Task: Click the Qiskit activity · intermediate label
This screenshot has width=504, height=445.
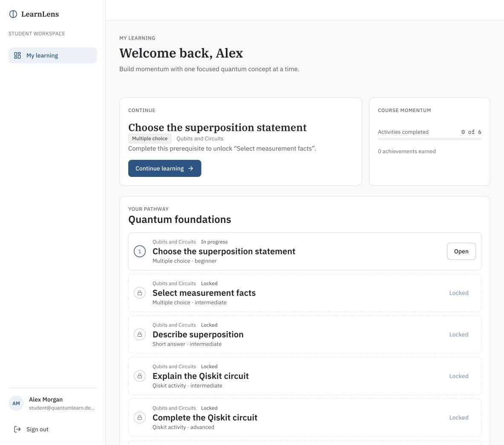Action: 187,385
